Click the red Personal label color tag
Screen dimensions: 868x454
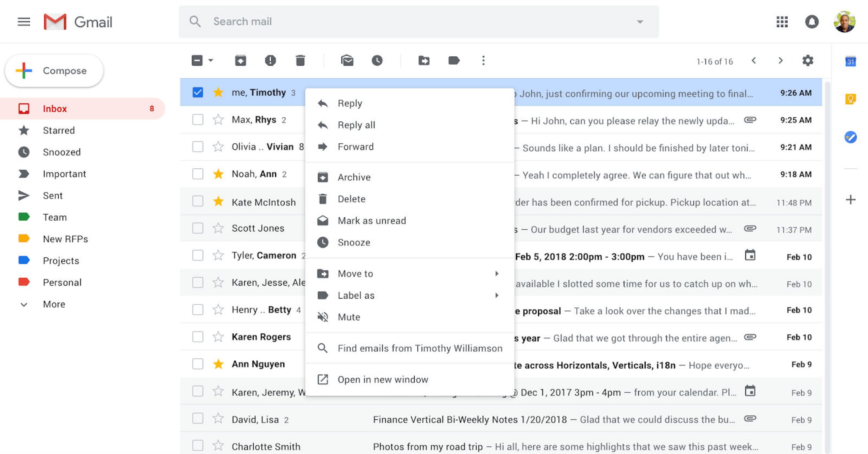click(x=24, y=282)
